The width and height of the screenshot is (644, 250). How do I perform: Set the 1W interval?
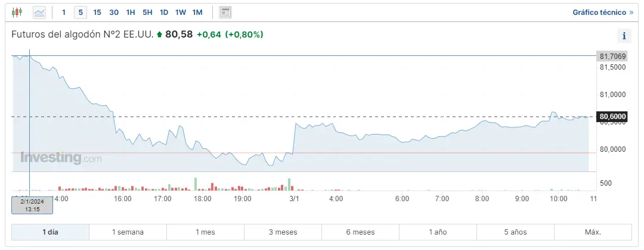click(181, 12)
